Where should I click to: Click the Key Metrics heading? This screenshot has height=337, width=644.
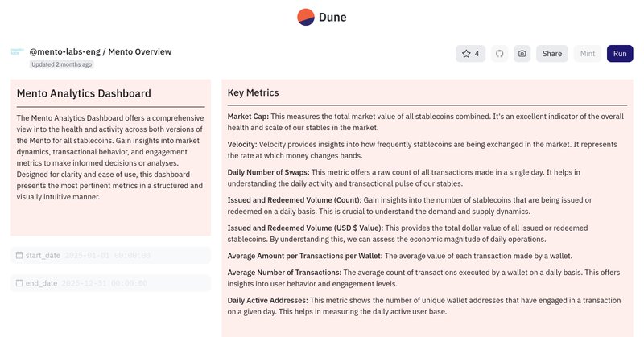point(253,92)
